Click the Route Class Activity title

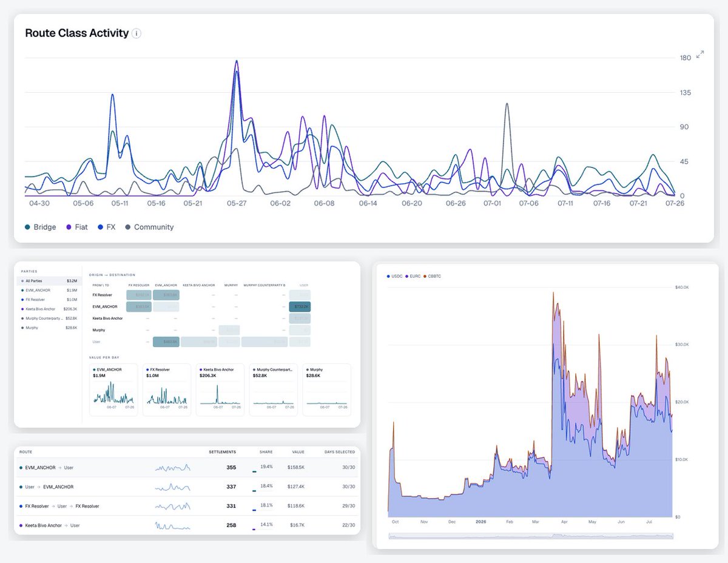pyautogui.click(x=77, y=33)
